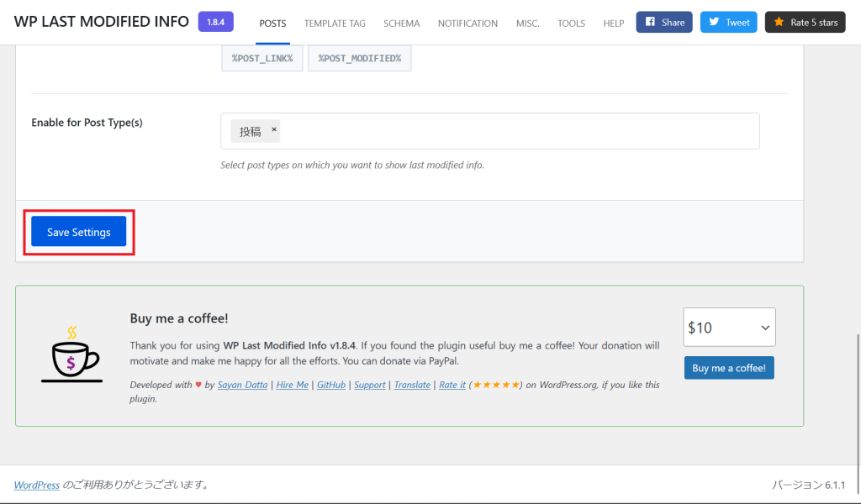Insert the %POST_MODIFIED% template tag
This screenshot has width=861, height=504.
click(360, 58)
